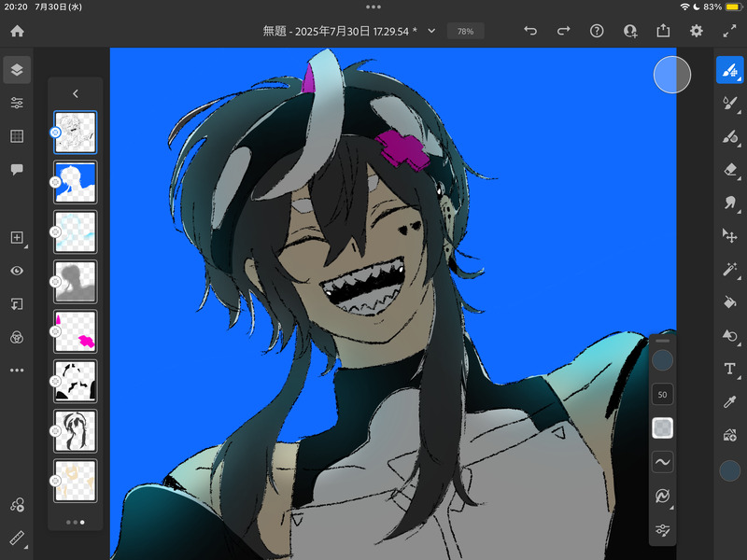Open the brush settings sliders

[663, 529]
